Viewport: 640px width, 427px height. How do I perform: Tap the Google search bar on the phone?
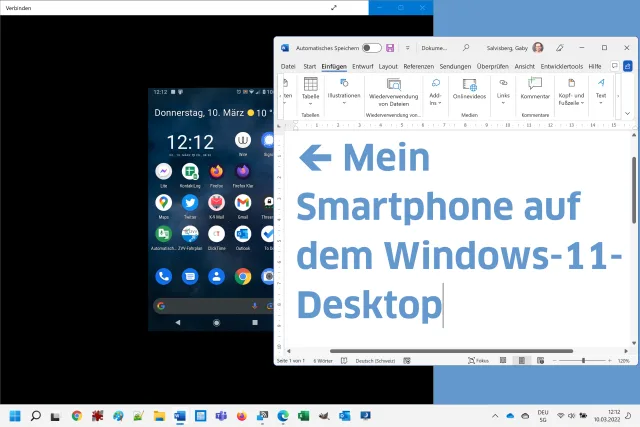213,306
